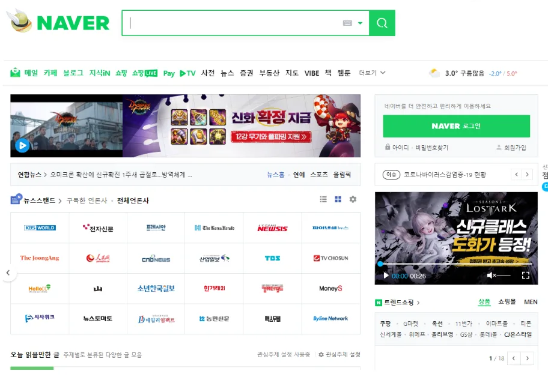Open 쇼핑LIVE menu item
Viewport: 548px width, 392px height.
145,73
